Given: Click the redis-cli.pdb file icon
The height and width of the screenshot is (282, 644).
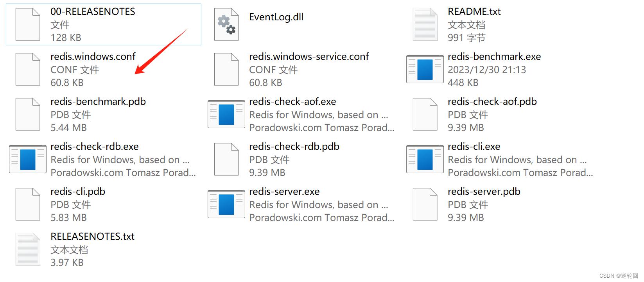Looking at the screenshot, I should point(28,204).
